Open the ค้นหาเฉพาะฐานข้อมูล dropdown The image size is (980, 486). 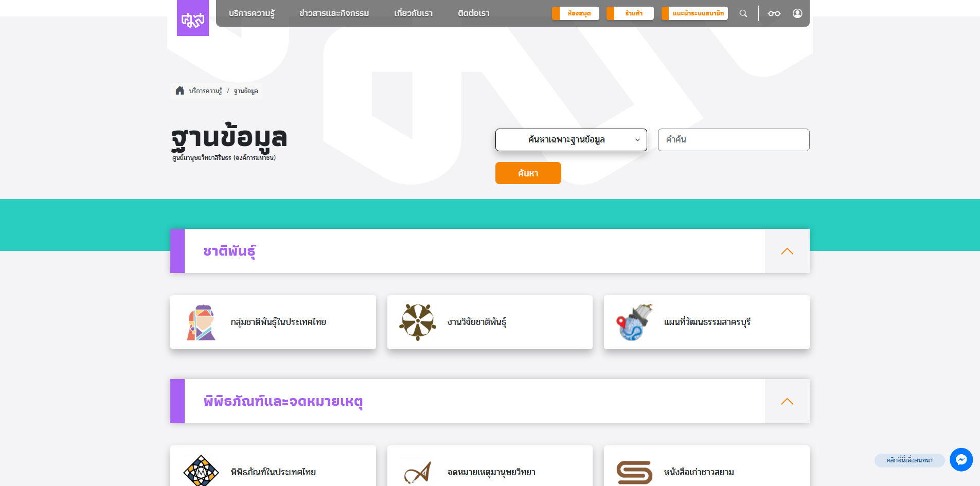pyautogui.click(x=571, y=140)
